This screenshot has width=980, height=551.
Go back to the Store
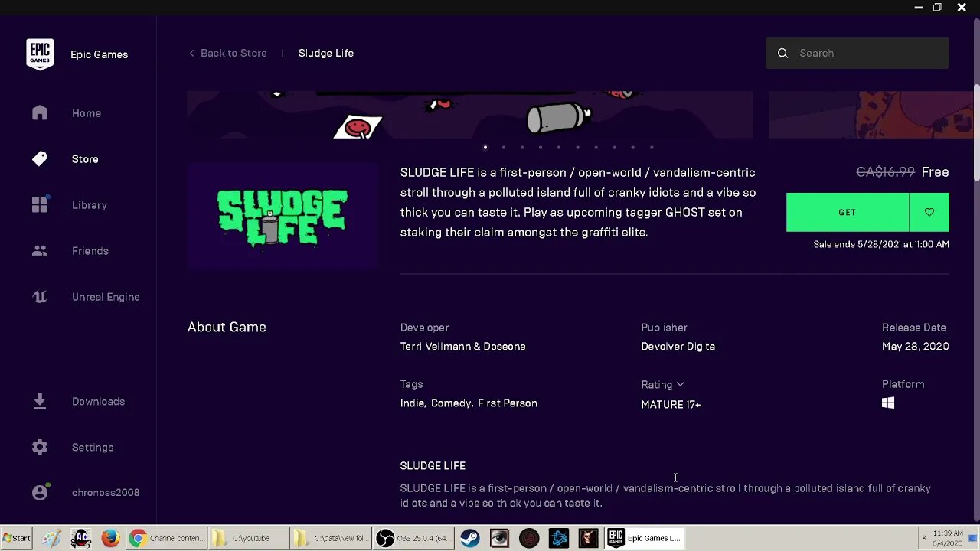click(228, 53)
